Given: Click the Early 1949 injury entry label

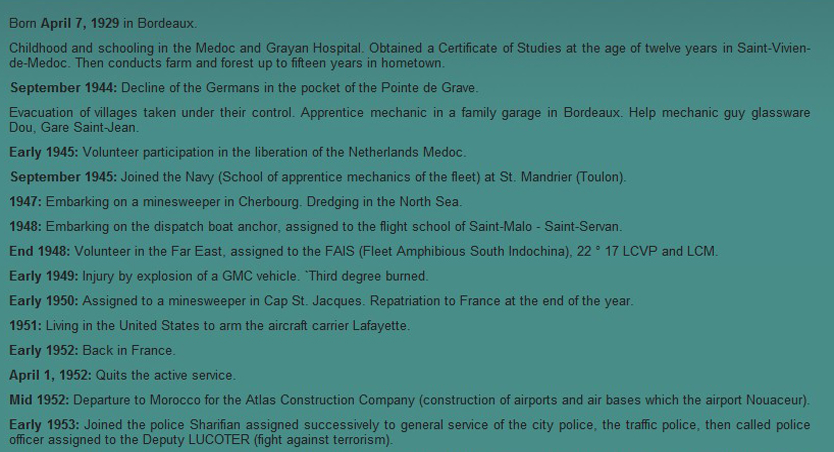Looking at the screenshot, I should [x=44, y=277].
